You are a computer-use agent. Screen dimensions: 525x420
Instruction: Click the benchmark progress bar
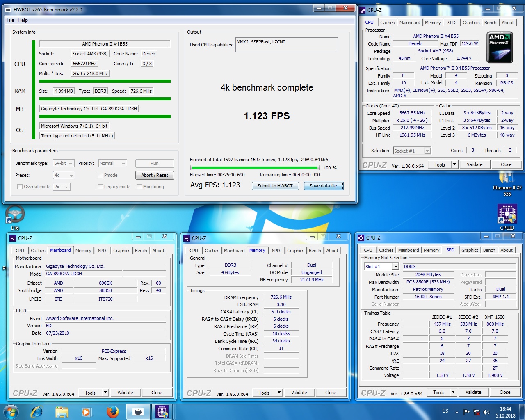click(x=255, y=168)
